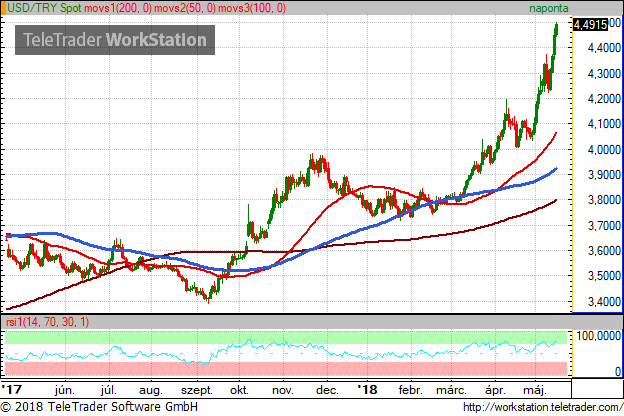Click the © 2018 TeleTrader Software GmbH text
Viewport: 624px width, 416px height.
pyautogui.click(x=99, y=407)
